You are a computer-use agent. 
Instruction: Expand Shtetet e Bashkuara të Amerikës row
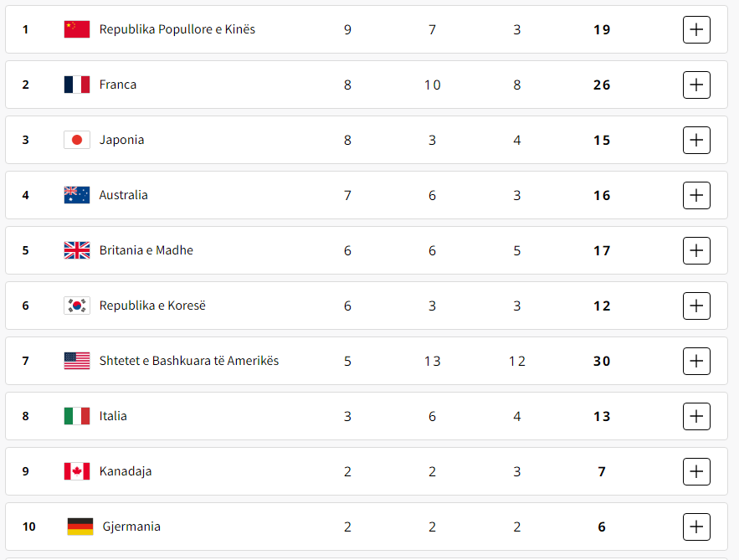[696, 361]
